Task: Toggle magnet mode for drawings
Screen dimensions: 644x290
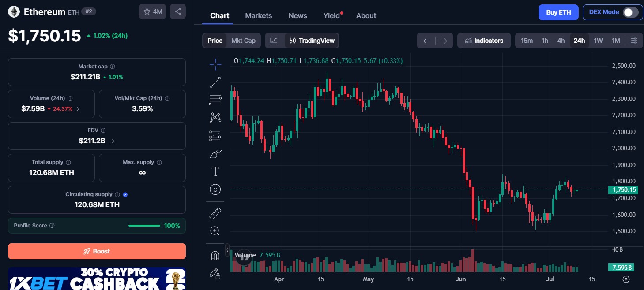Action: click(x=215, y=256)
